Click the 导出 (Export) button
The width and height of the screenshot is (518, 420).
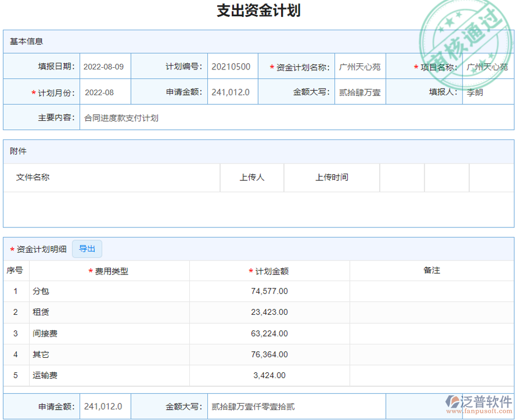[87, 249]
